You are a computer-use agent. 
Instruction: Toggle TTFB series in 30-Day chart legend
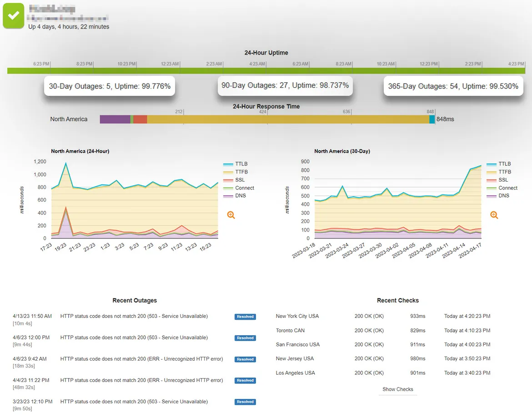point(499,172)
